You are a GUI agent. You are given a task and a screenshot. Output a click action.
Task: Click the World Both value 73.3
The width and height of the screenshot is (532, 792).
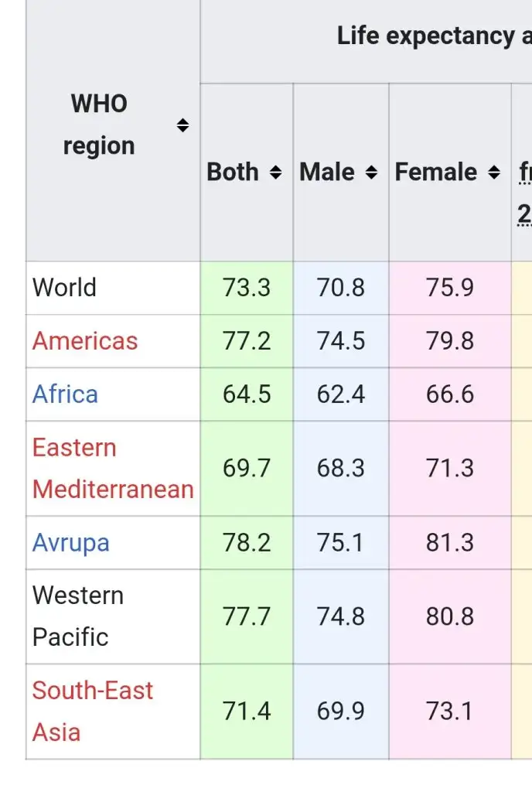tap(247, 288)
